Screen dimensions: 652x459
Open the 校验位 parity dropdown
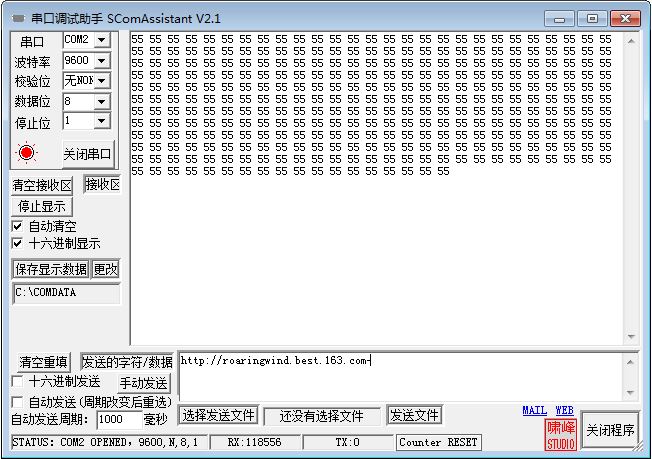coord(101,81)
